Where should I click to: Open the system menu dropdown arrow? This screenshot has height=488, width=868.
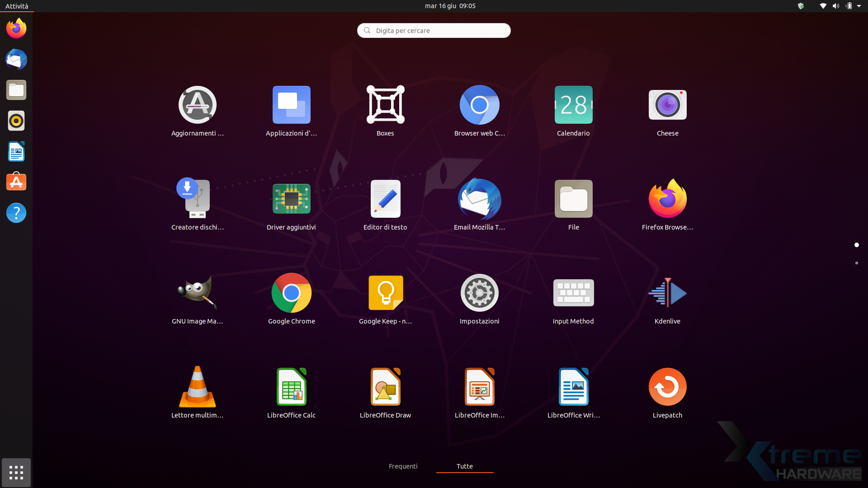(x=859, y=6)
